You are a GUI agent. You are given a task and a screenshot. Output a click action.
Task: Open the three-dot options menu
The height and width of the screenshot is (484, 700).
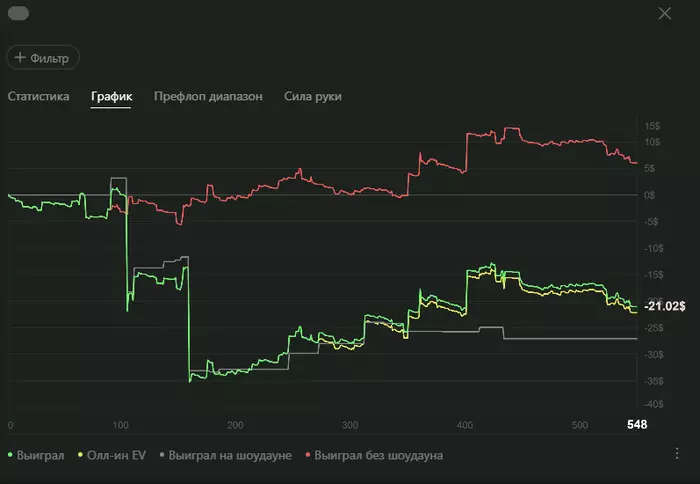[677, 453]
